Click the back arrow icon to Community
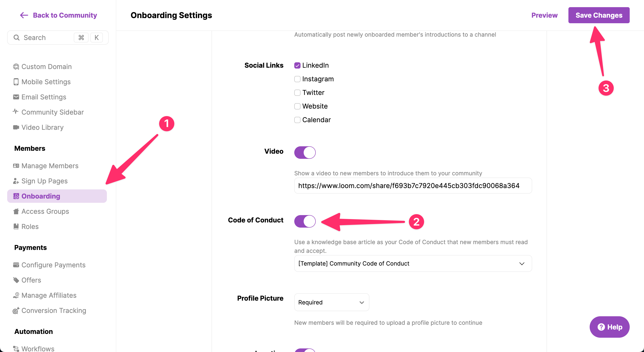Screen dimensions: 644x352 pos(24,15)
